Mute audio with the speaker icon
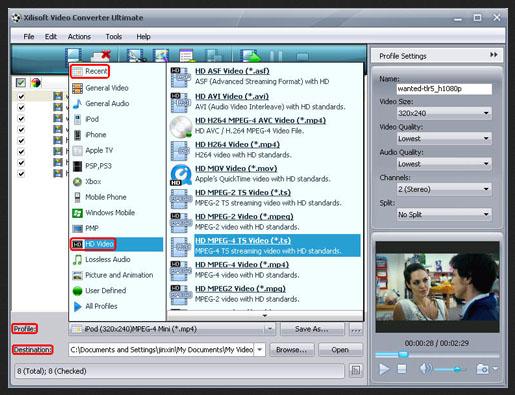This screenshot has width=515, height=395. pyautogui.click(x=425, y=369)
